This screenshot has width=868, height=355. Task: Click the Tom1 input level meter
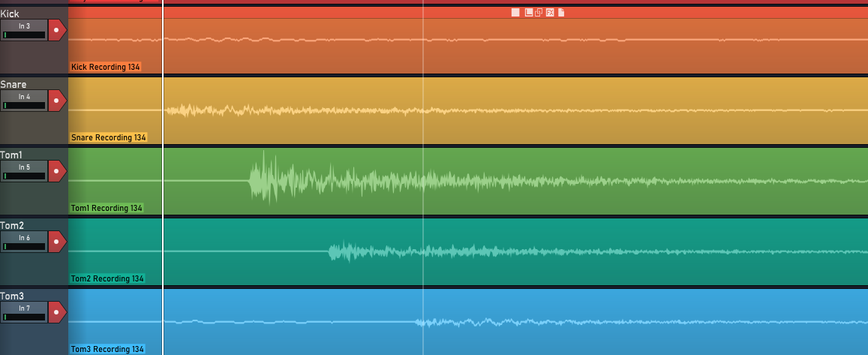(24, 176)
